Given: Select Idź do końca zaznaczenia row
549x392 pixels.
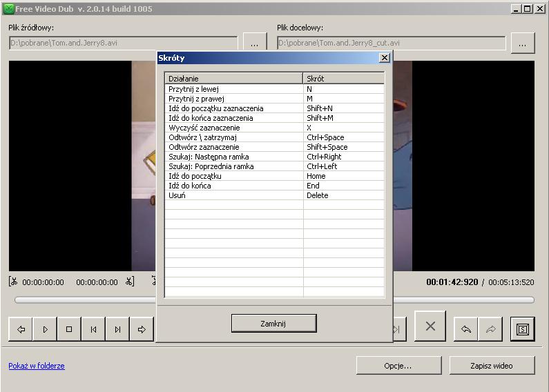Looking at the screenshot, I should 275,118.
